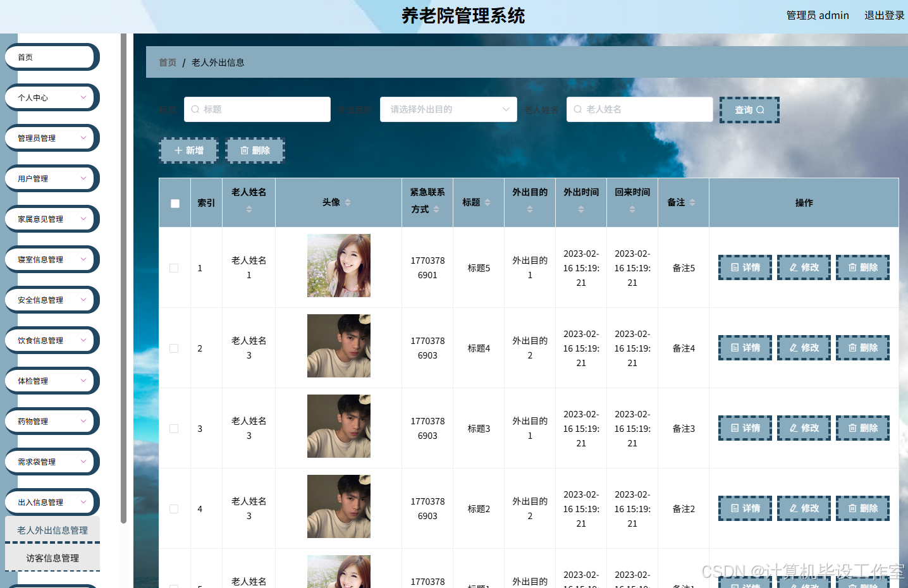Click the 新增 add button
Screen dimensions: 908x588
point(188,150)
